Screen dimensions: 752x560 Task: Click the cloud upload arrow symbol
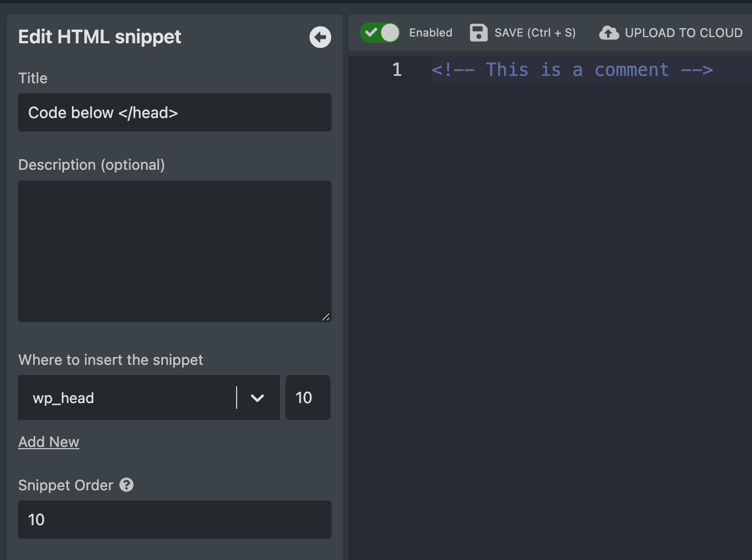[609, 33]
